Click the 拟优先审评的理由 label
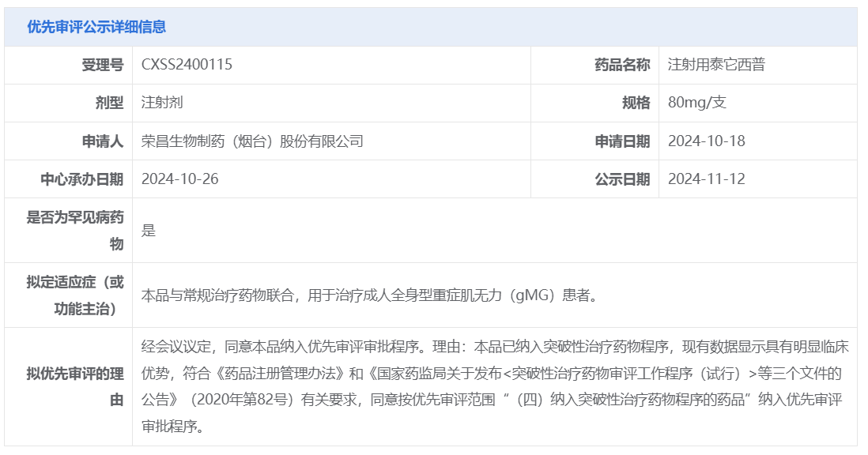The image size is (868, 455). 75,386
